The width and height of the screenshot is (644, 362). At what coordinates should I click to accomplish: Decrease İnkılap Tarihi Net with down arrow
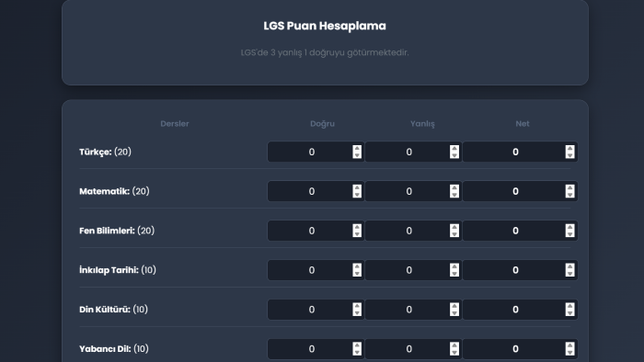pyautogui.click(x=569, y=274)
